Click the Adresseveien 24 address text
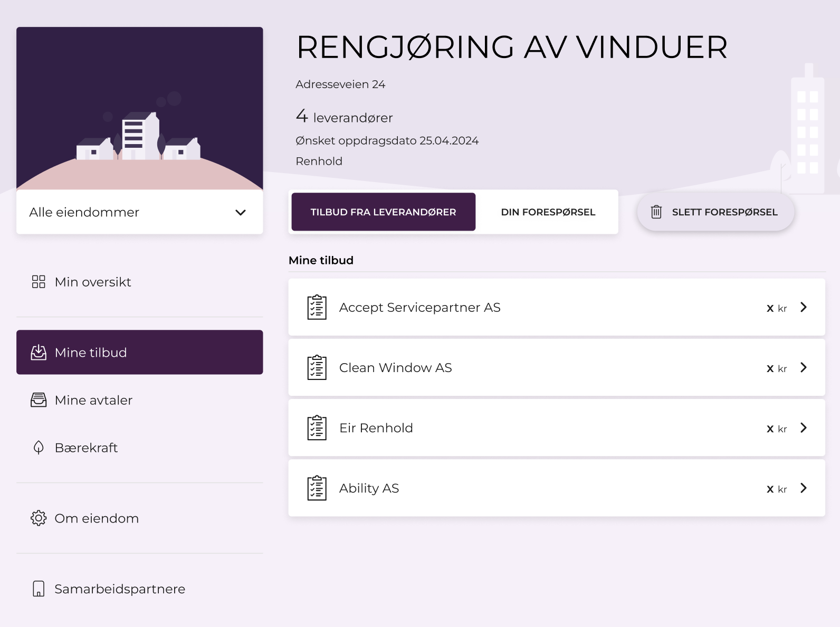840x627 pixels. pos(340,84)
